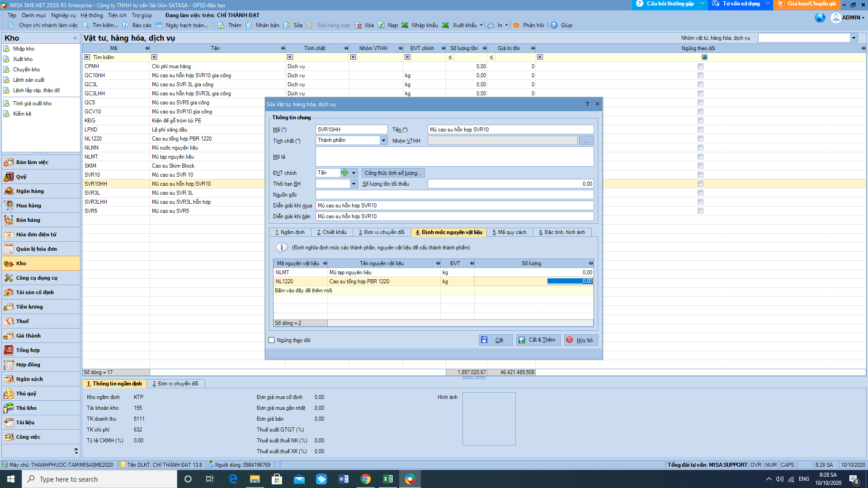Open the Kho module in sidebar

tap(21, 263)
